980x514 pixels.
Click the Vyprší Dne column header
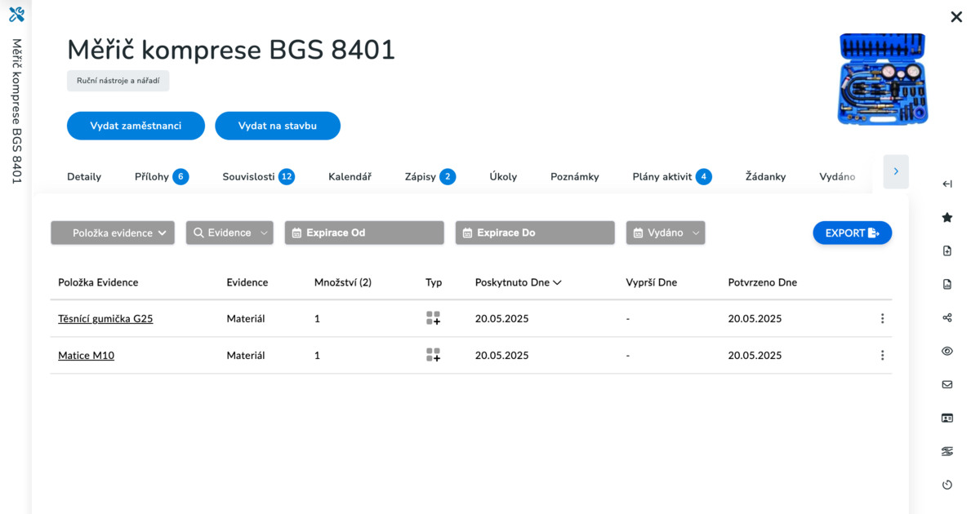tap(652, 282)
